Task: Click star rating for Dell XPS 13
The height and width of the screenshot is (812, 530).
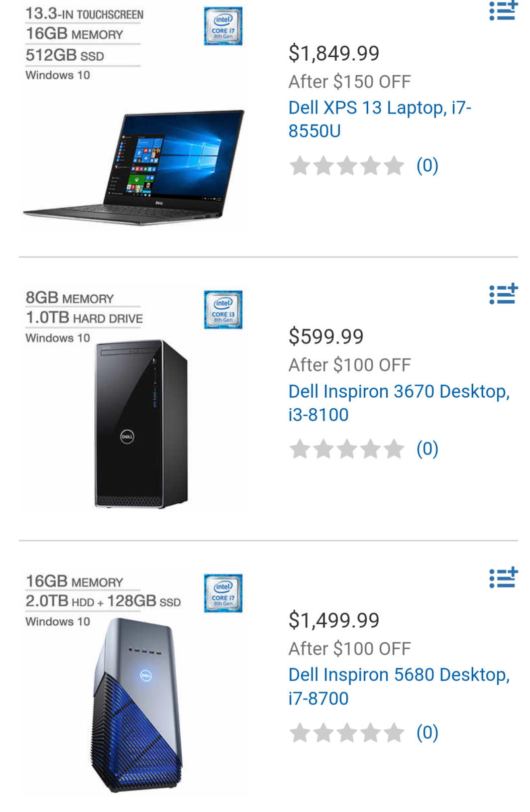Action: 346,166
